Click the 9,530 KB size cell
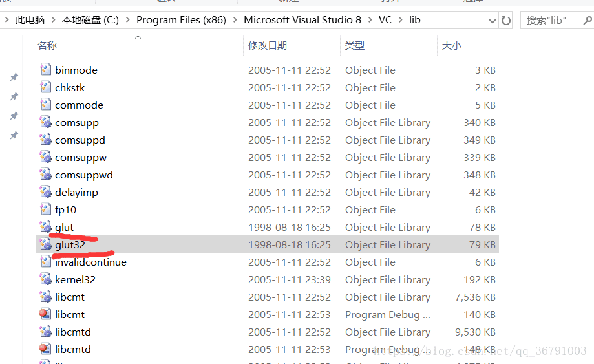The height and width of the screenshot is (364, 594). click(x=475, y=332)
